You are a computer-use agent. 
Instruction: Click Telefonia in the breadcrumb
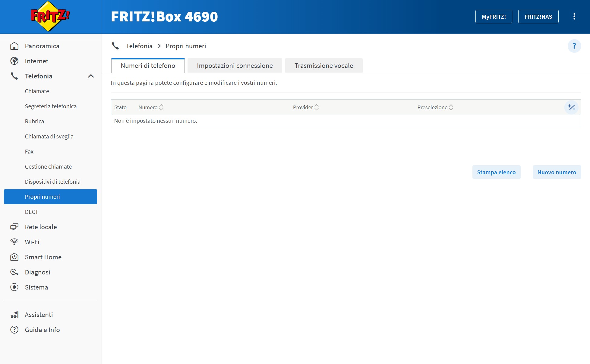pyautogui.click(x=139, y=46)
